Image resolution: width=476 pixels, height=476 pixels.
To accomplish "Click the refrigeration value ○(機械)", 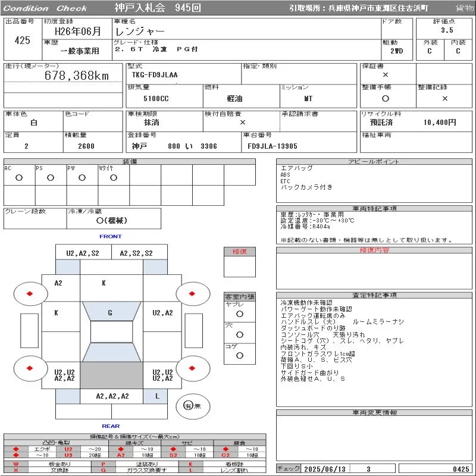I will 111,220.
